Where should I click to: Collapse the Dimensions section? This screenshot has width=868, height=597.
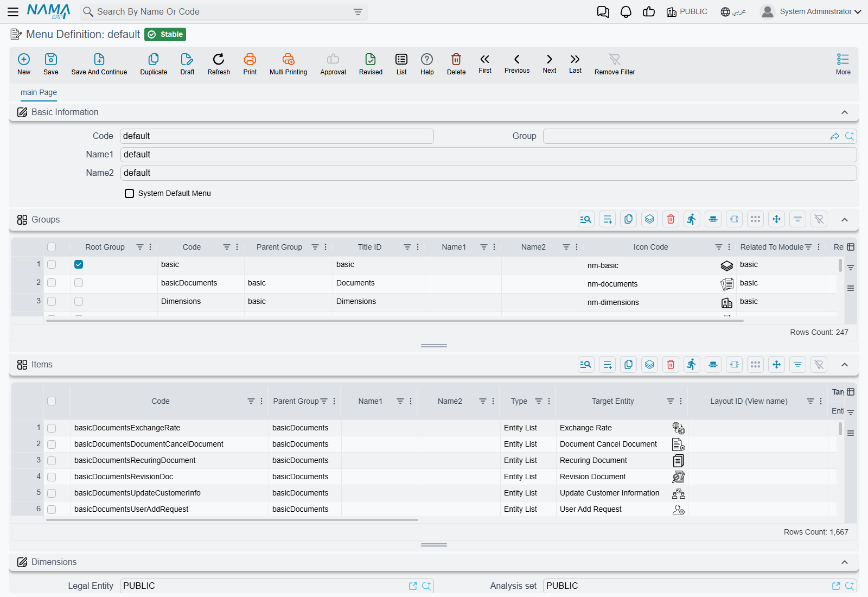tap(845, 562)
